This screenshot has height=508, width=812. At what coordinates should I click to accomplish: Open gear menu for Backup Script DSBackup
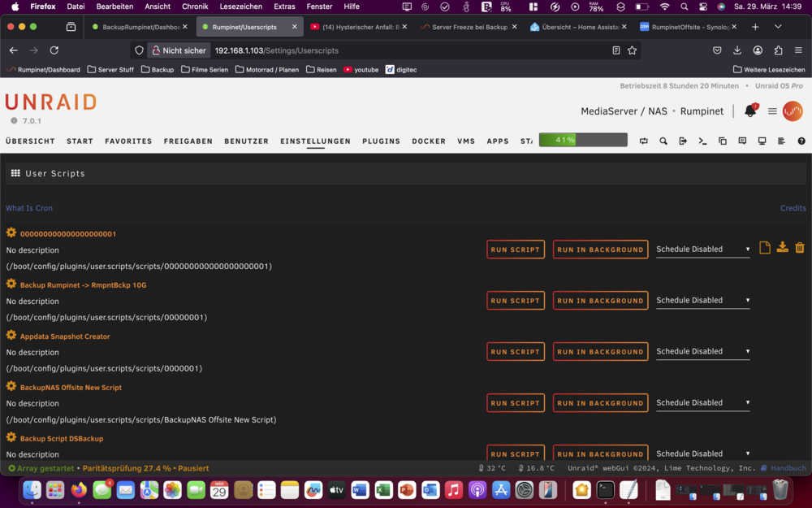[11, 437]
